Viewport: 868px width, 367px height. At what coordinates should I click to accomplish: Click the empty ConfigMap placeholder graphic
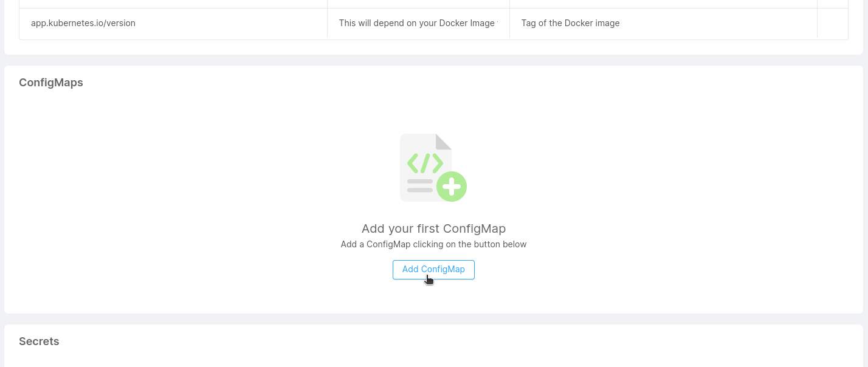[433, 167]
